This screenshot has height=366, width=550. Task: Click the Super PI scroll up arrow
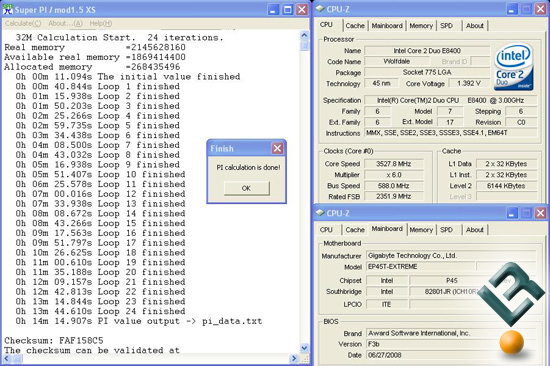pyautogui.click(x=304, y=35)
